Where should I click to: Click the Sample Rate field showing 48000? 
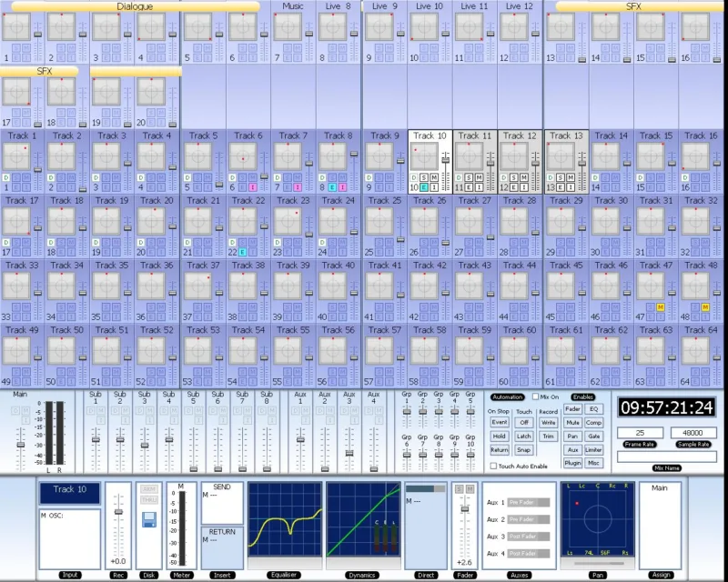[693, 433]
